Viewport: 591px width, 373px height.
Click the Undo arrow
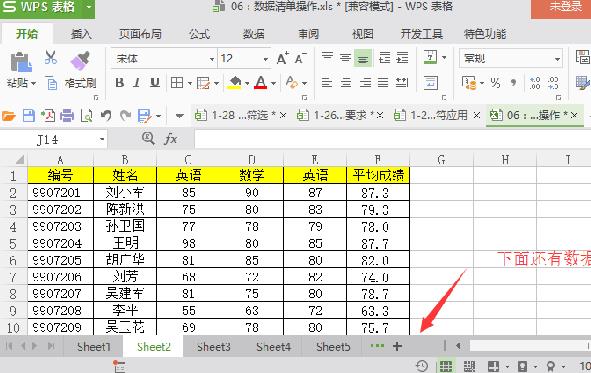(106, 116)
